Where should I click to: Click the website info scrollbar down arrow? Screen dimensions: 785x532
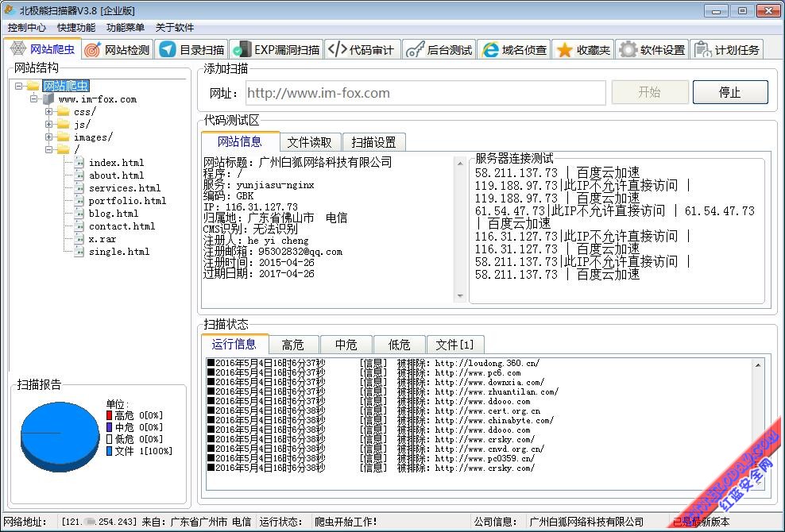460,296
